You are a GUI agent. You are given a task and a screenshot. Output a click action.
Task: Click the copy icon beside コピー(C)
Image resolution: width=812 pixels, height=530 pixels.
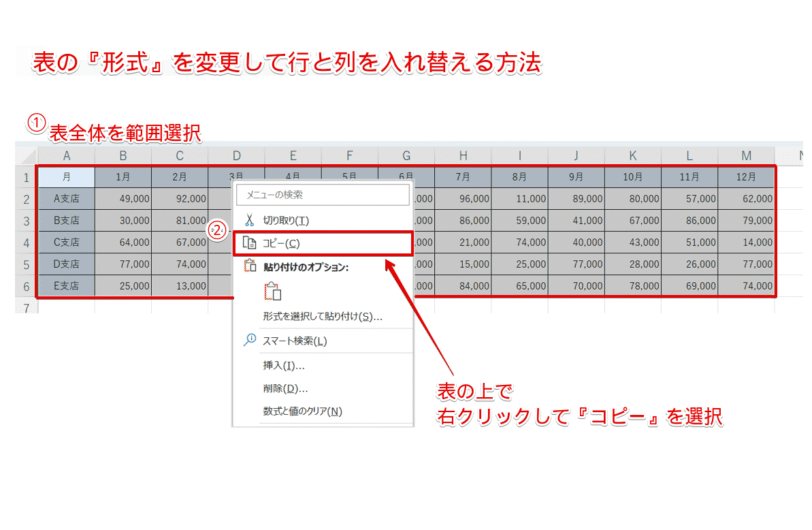point(250,243)
